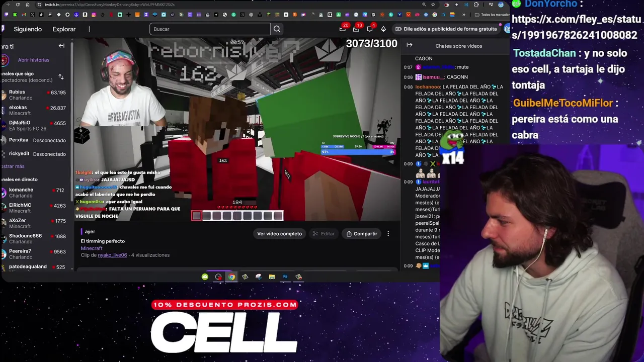Open the X bookmark in bookmarks bar
644x362 pixels.
[33, 15]
